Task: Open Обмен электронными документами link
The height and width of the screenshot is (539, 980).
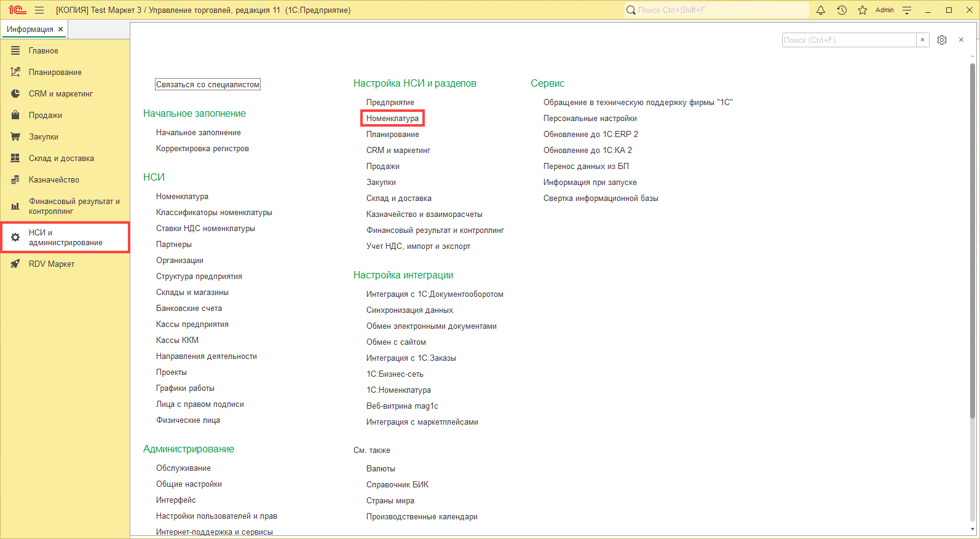Action: coord(432,326)
